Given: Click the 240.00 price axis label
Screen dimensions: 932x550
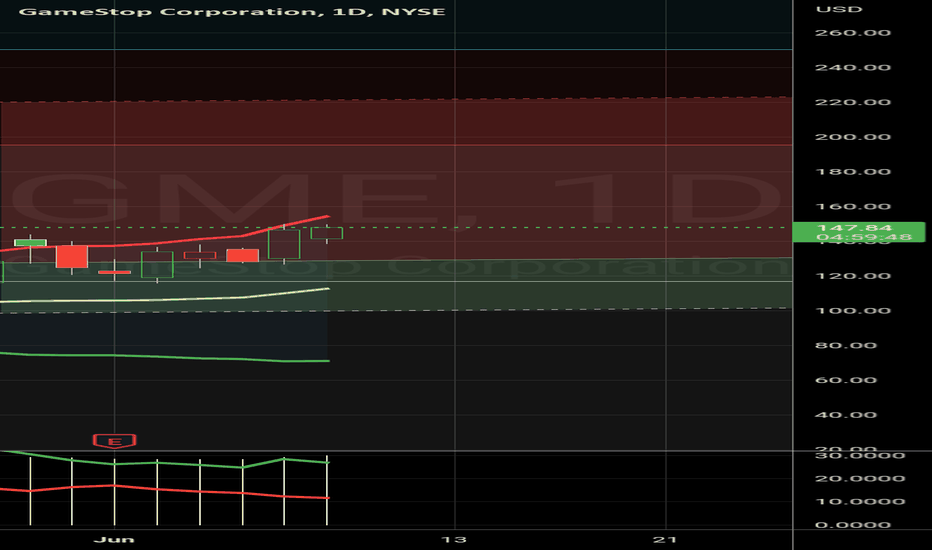Looking at the screenshot, I should coord(852,67).
